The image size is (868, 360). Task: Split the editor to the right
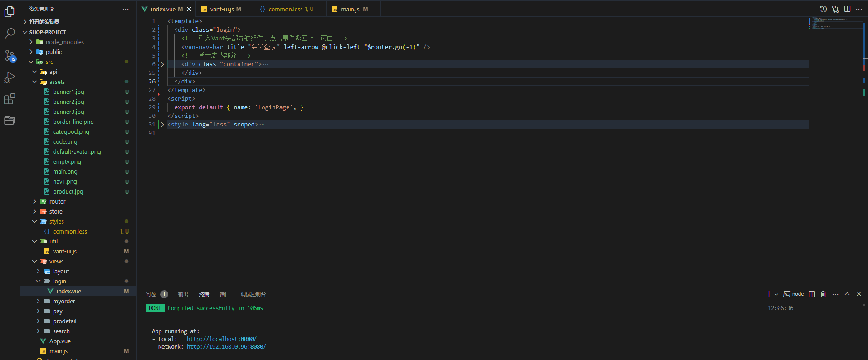[x=847, y=9]
